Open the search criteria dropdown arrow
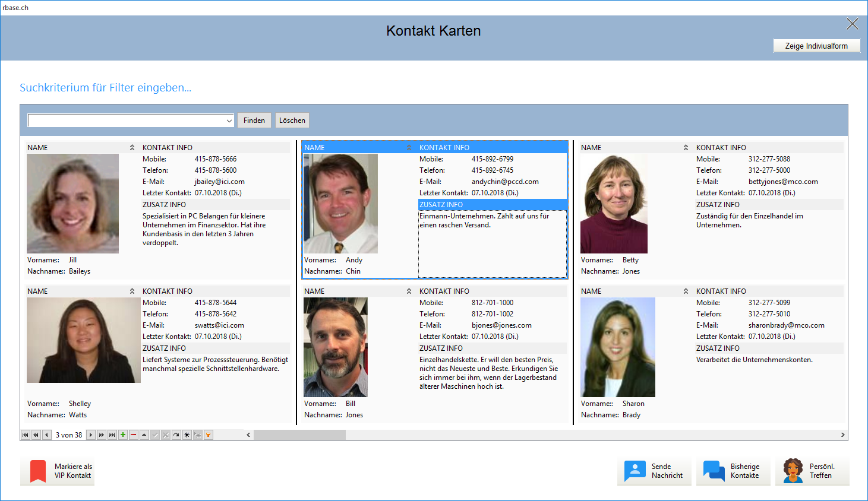Image resolution: width=868 pixels, height=501 pixels. click(229, 121)
